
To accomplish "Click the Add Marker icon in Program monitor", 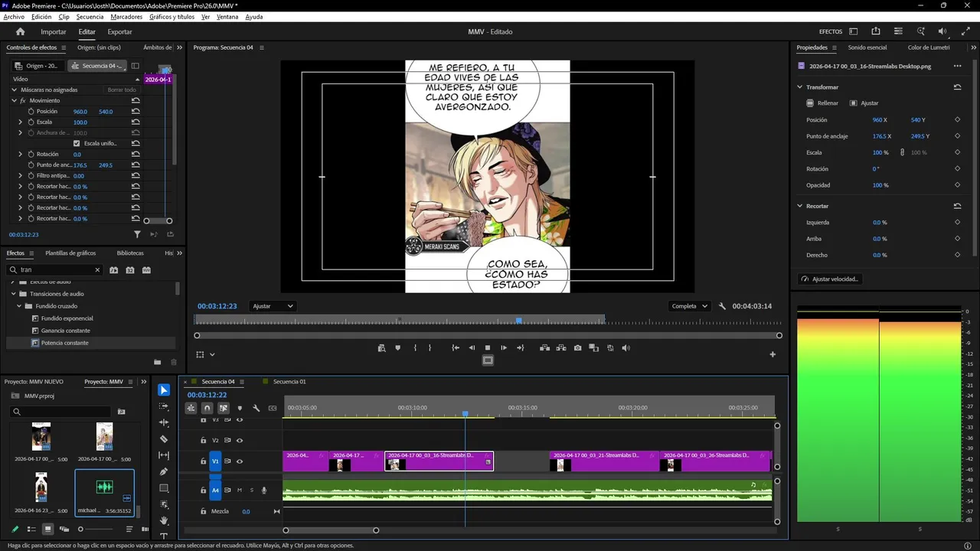I will tap(397, 348).
